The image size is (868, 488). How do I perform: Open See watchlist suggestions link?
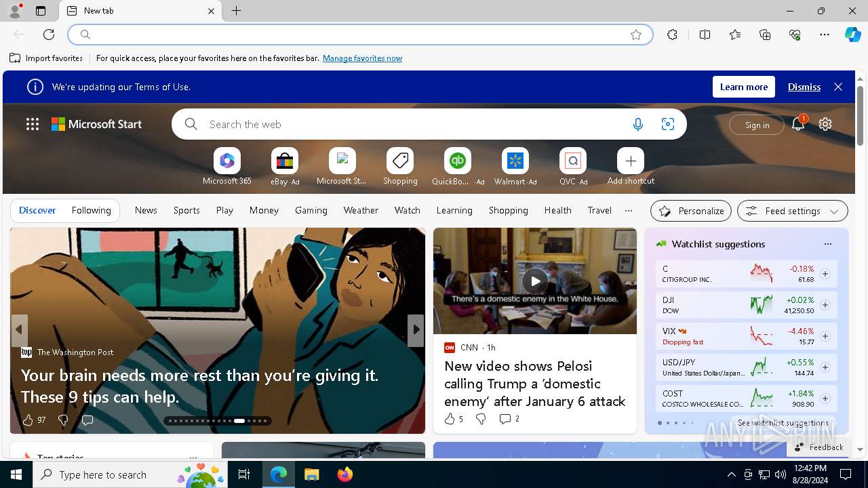[x=783, y=423]
